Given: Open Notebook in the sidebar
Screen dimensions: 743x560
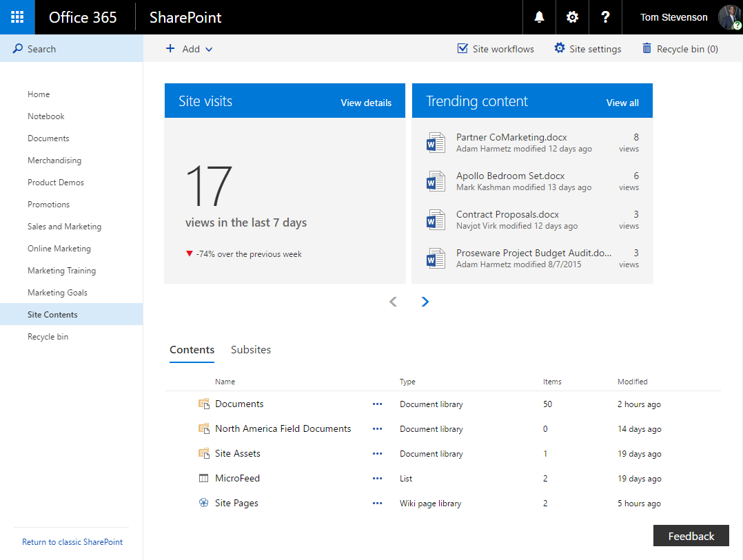Looking at the screenshot, I should click(x=46, y=116).
